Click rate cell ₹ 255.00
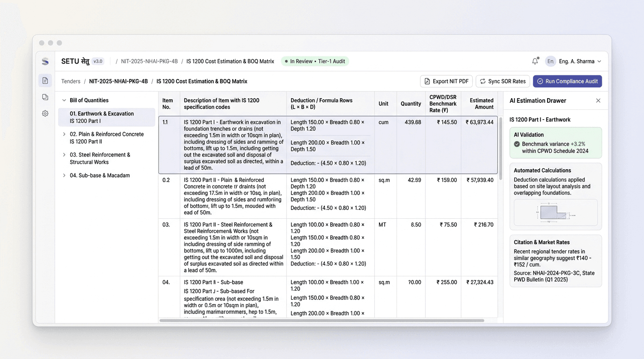This screenshot has height=359, width=644. pyautogui.click(x=447, y=282)
